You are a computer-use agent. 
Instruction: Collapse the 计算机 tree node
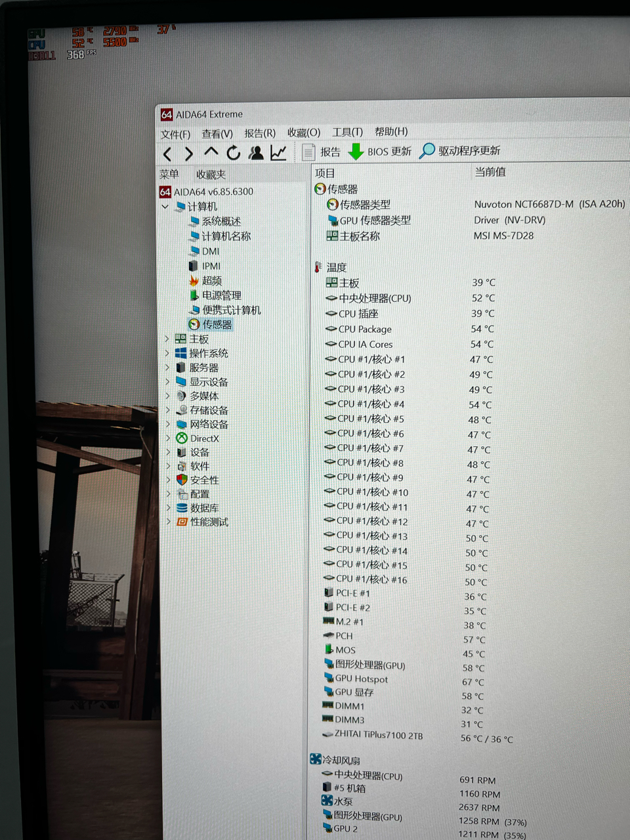pyautogui.click(x=165, y=206)
